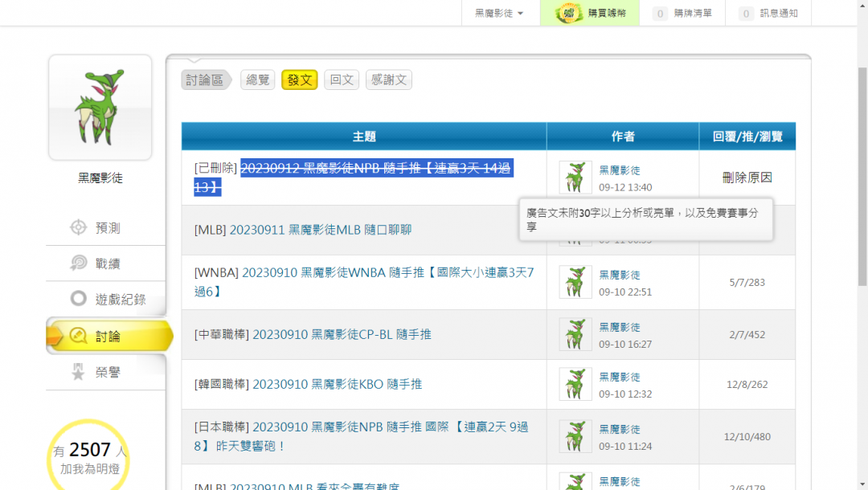Viewport: 868px width, 490px height.
Task: Click author avatar in the 09-10 11:24 row
Action: pyautogui.click(x=575, y=436)
